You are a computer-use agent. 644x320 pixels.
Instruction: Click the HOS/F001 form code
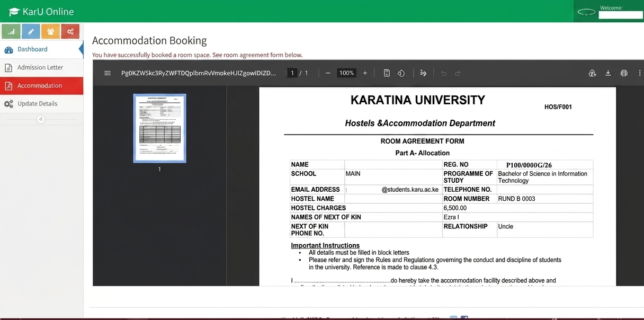click(x=558, y=107)
